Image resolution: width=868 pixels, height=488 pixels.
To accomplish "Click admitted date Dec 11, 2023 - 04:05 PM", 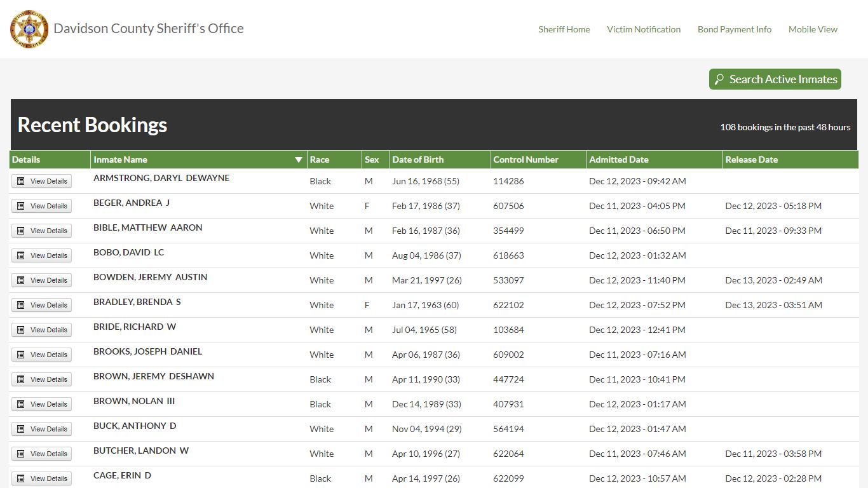I will point(637,206).
